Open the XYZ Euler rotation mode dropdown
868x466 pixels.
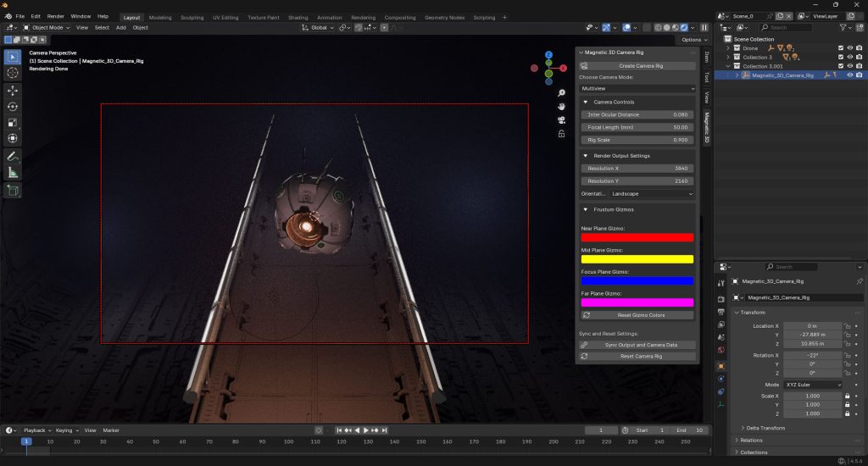pos(813,385)
